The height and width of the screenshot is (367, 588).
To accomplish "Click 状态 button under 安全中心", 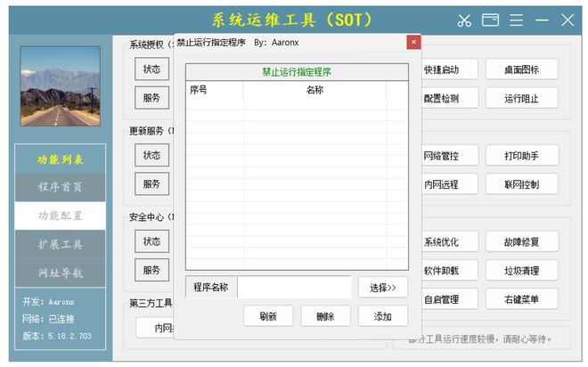I will click(151, 241).
